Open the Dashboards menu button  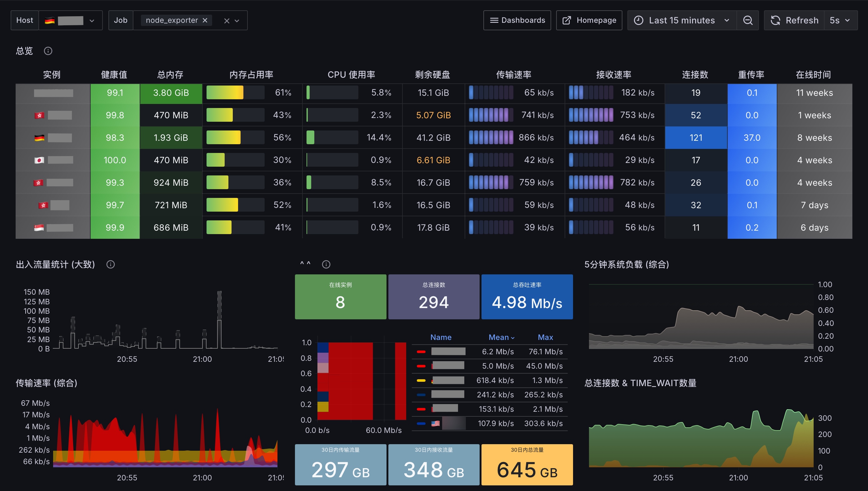click(x=517, y=20)
